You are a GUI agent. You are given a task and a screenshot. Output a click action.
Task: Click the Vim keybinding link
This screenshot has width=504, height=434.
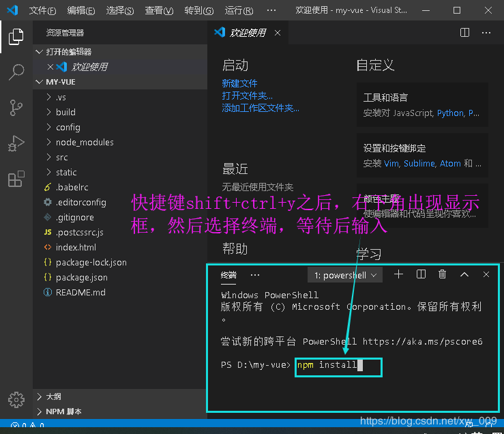click(x=391, y=164)
